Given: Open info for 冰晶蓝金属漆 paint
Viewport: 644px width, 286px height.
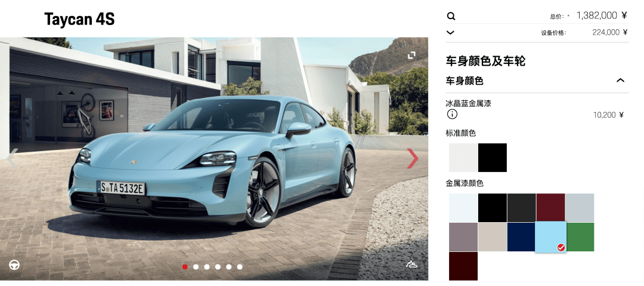Looking at the screenshot, I should click(x=452, y=115).
